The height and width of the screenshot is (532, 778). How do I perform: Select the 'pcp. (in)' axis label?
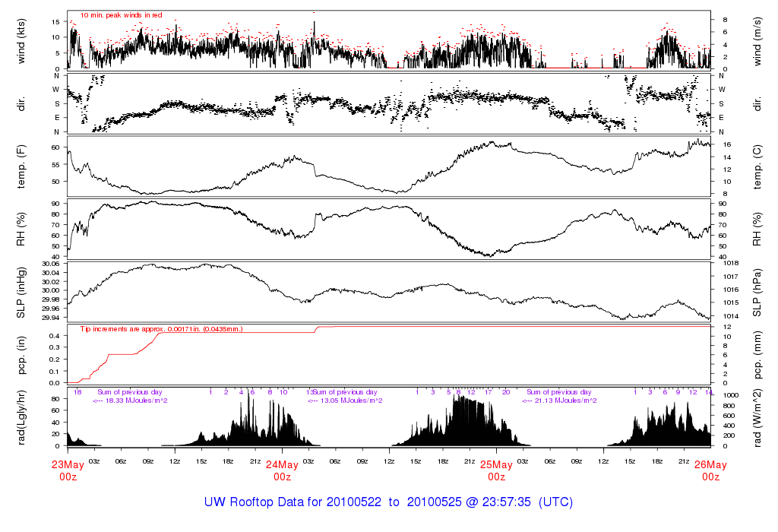[x=21, y=355]
